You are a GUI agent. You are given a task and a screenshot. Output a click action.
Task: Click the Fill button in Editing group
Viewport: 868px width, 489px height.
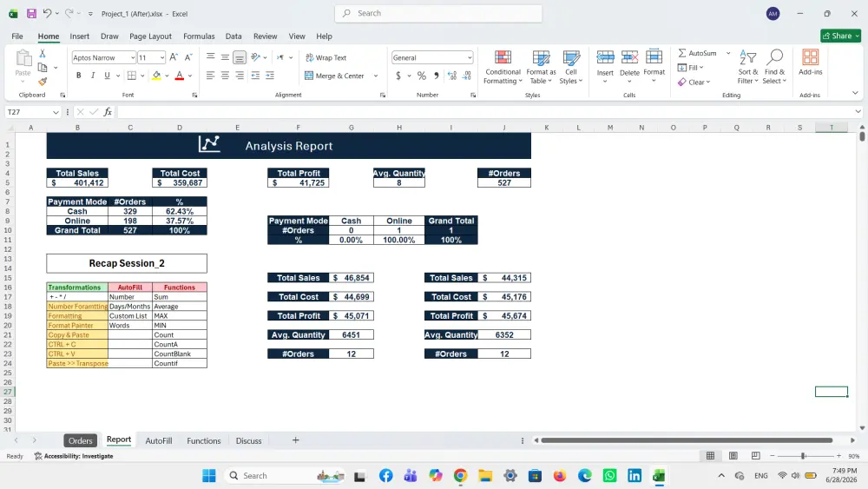690,68
